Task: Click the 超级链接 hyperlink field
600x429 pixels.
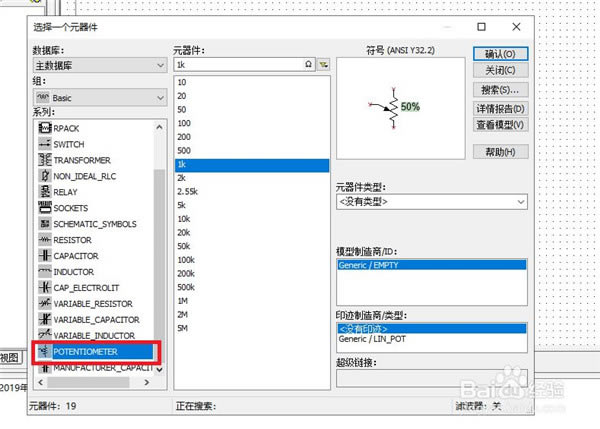Action: click(x=432, y=378)
